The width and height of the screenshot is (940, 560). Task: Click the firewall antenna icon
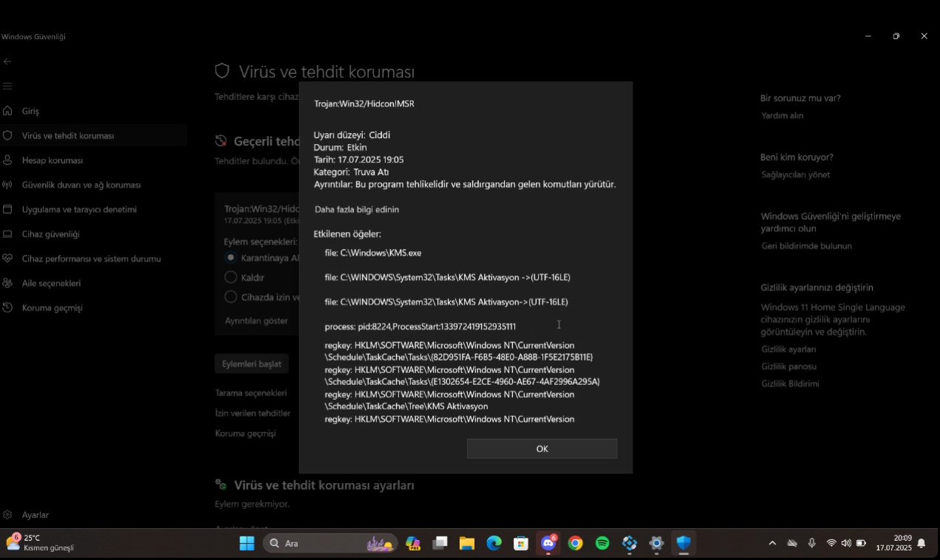tap(7, 185)
